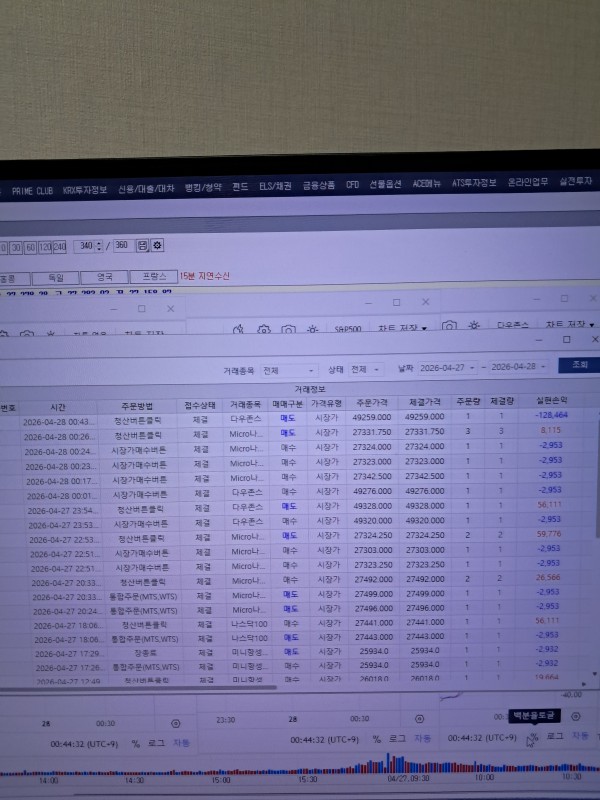Click the target icon in S&P500 chart time axis

(x=419, y=719)
